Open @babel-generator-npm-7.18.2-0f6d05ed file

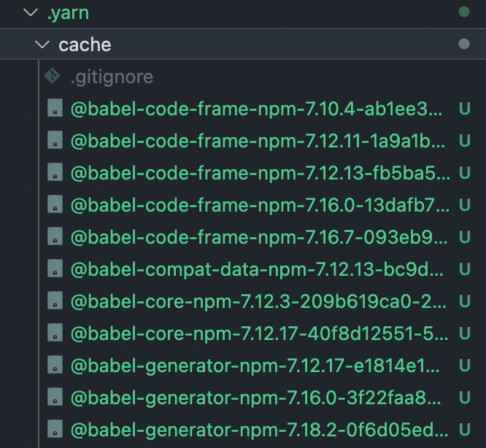260,430
